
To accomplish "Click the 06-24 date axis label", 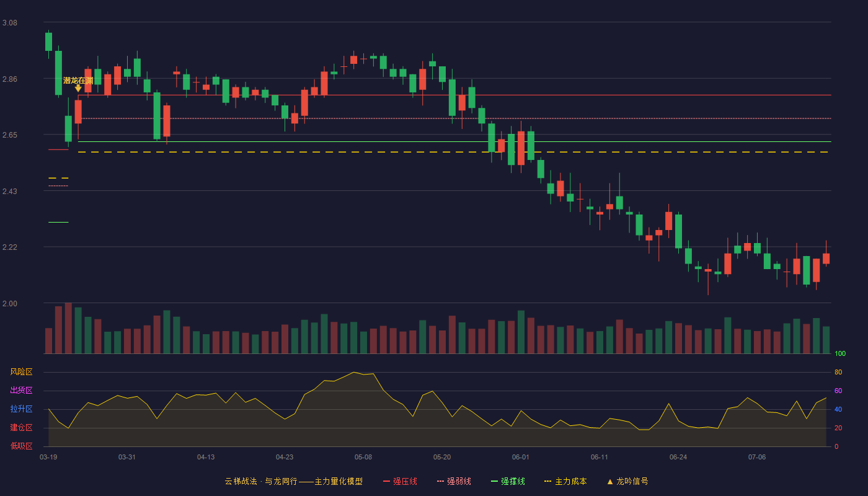I will pyautogui.click(x=678, y=457).
